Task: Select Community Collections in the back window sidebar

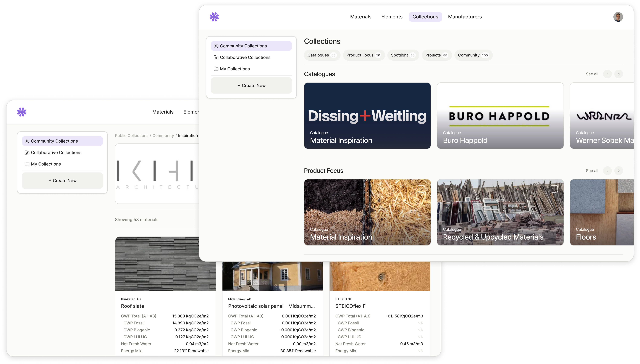Action: [62, 141]
